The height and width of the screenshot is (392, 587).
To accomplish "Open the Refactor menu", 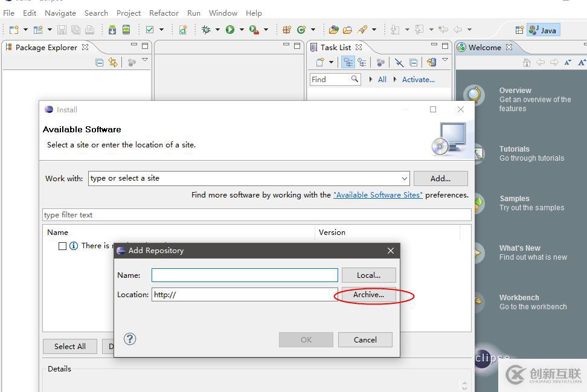I will (x=164, y=13).
